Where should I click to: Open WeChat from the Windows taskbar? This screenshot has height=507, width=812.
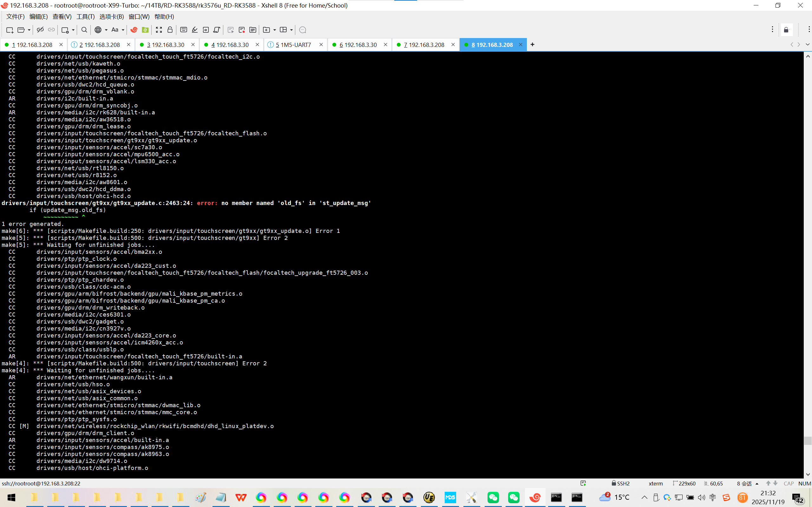click(493, 497)
